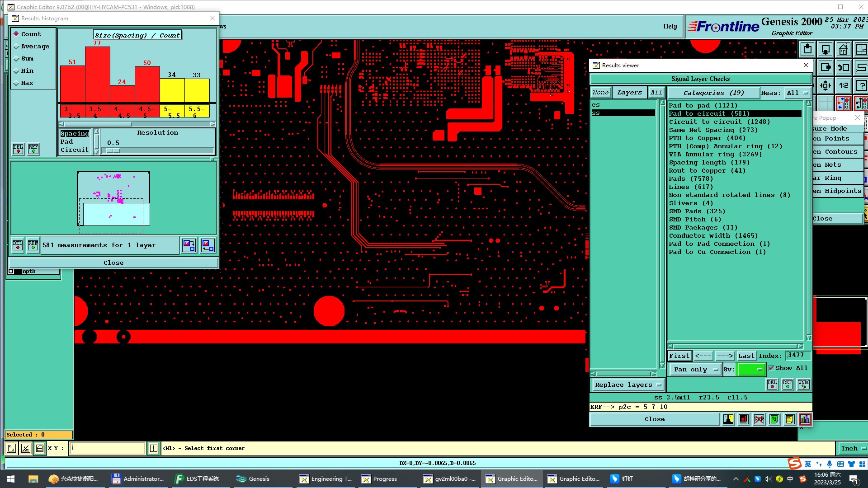Click Last result button

pyautogui.click(x=746, y=356)
